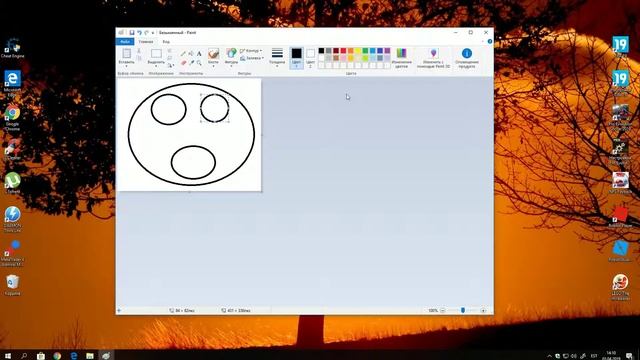
Task: Select the Magnifier tool in Paint
Action: tap(199, 63)
